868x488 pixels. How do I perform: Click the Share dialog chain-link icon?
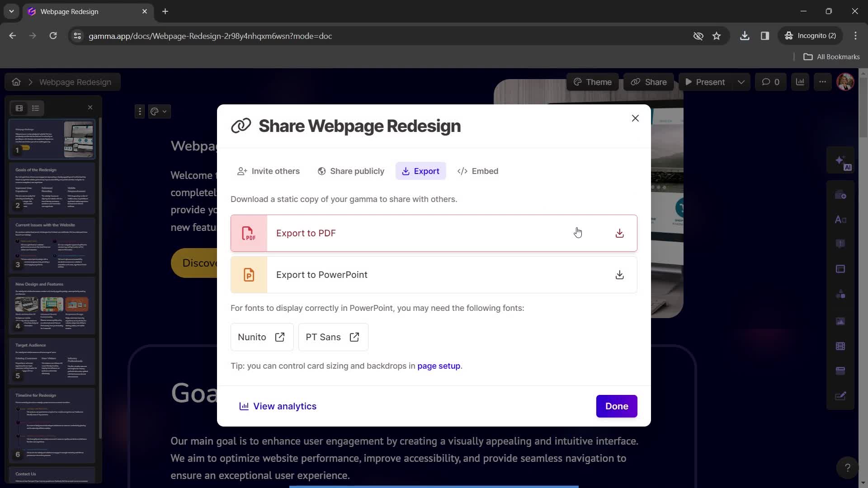click(241, 125)
